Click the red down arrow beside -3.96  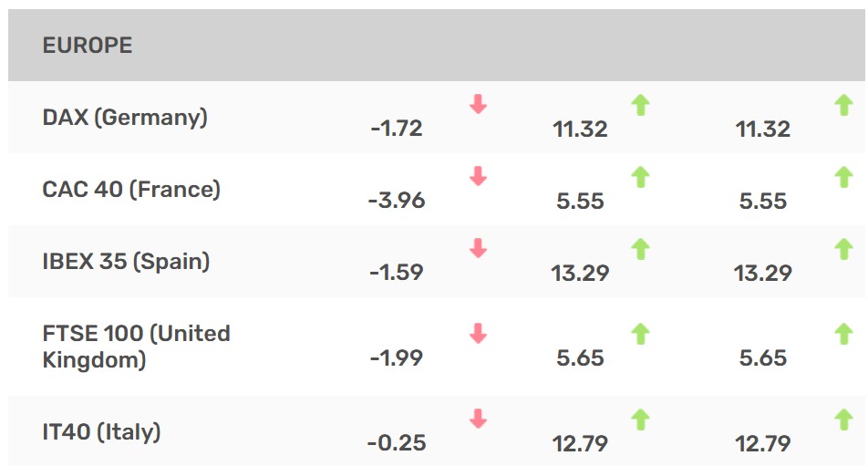click(x=479, y=176)
